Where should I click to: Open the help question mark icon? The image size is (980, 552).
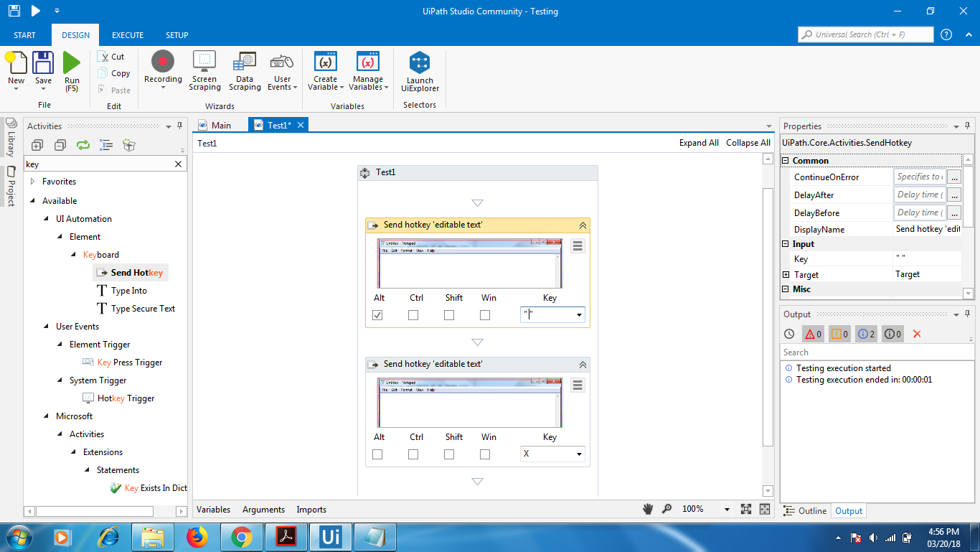[x=946, y=34]
